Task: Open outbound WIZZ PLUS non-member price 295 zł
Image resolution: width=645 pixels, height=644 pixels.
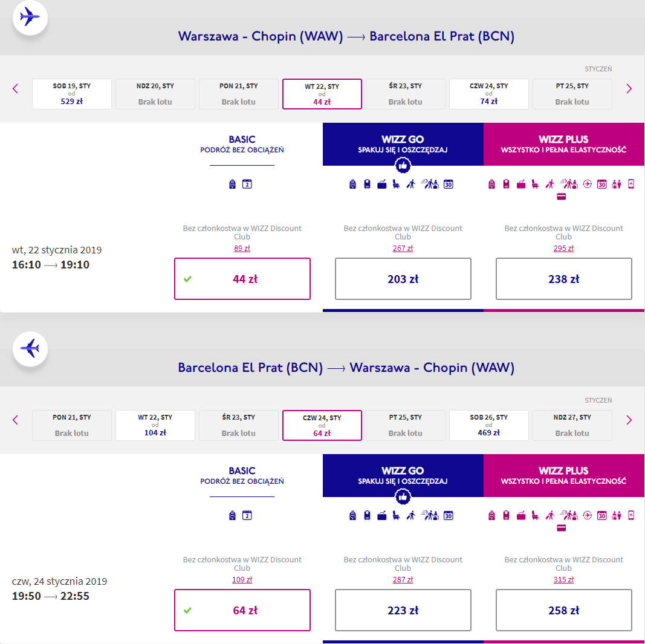Action: click(563, 248)
